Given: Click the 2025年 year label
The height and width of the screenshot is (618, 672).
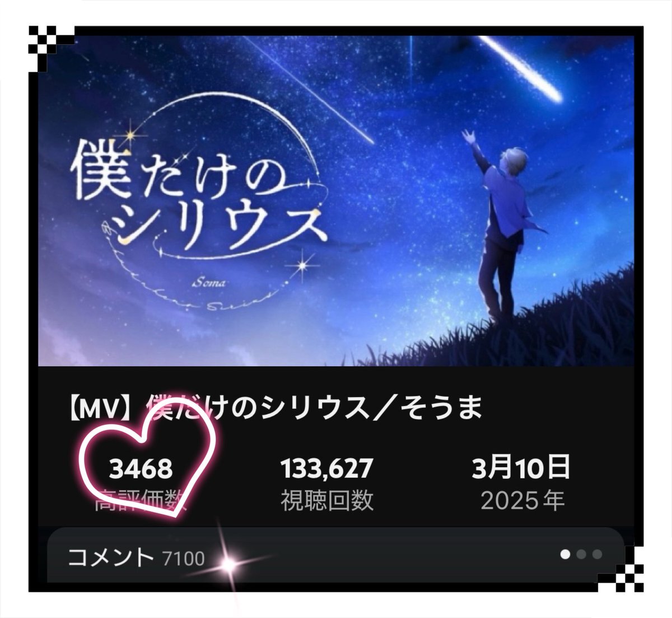Looking at the screenshot, I should pyautogui.click(x=522, y=501).
